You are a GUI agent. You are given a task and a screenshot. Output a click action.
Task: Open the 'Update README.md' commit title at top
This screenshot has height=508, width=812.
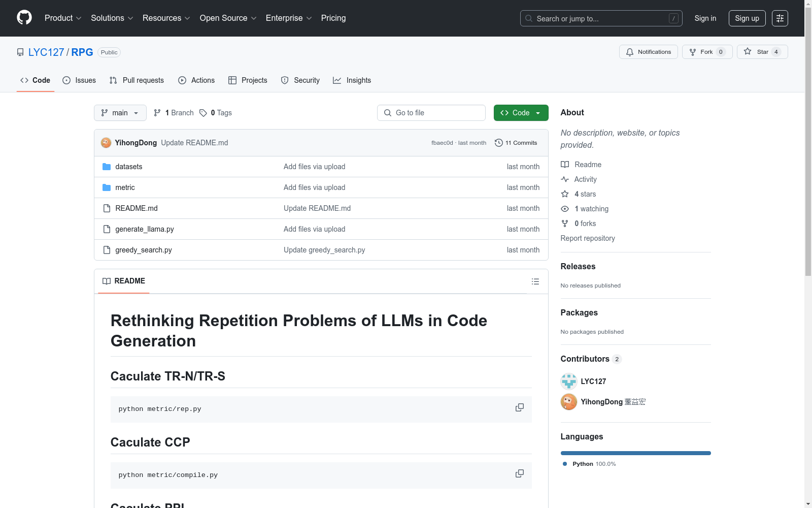pos(194,143)
